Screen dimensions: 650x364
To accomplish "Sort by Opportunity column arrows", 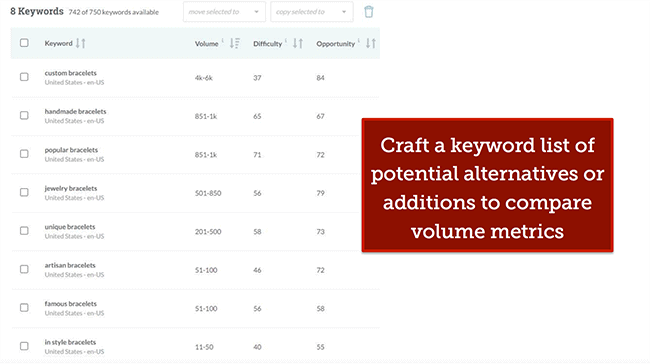I will [371, 43].
